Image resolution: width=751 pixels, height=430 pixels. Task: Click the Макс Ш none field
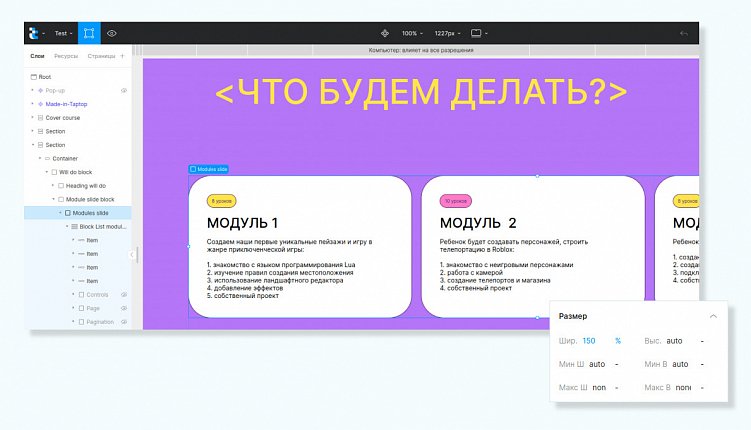coord(599,387)
